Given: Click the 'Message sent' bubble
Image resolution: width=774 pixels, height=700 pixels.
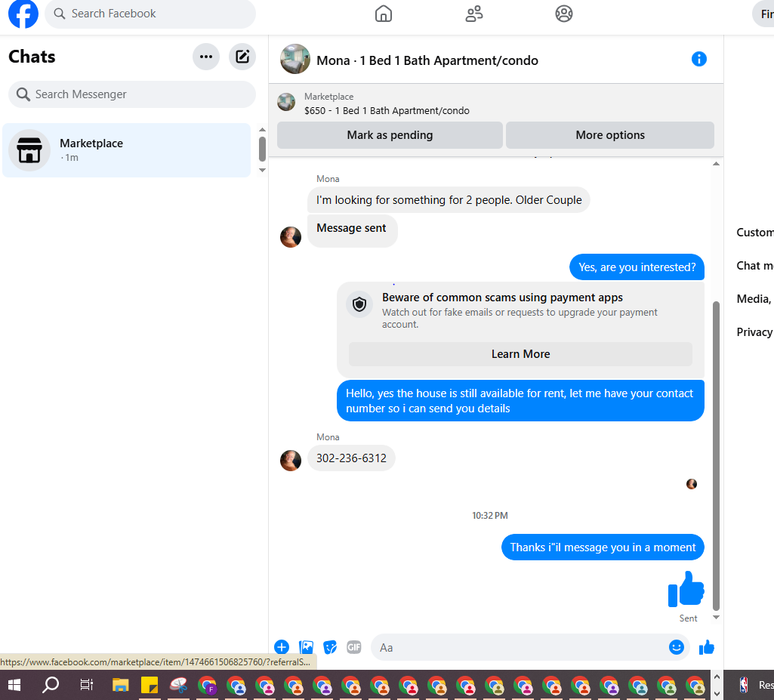Looking at the screenshot, I should [x=352, y=230].
